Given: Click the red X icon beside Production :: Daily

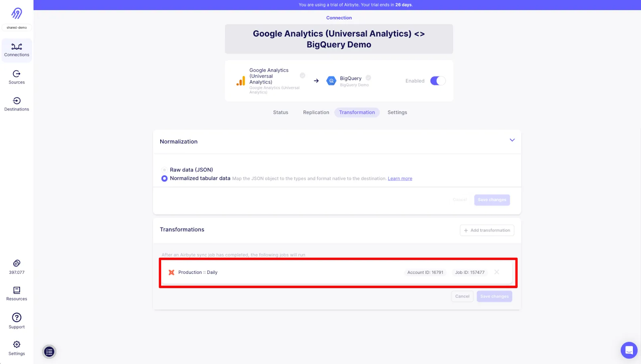Looking at the screenshot, I should point(171,272).
